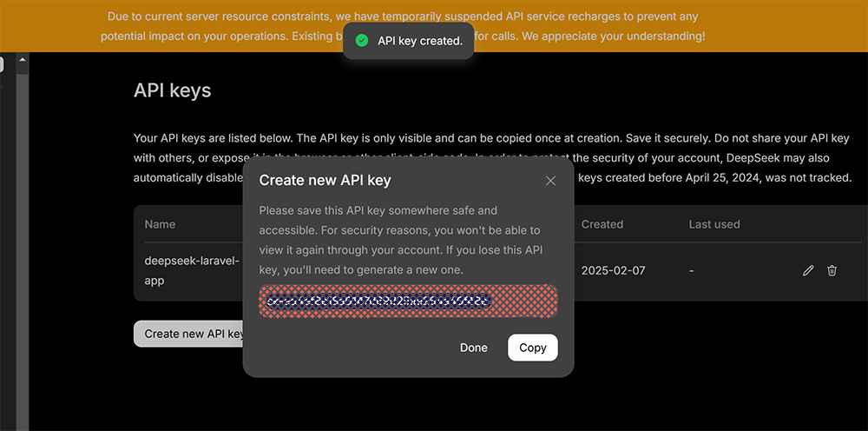868x431 pixels.
Task: Click the Last used column header
Action: tap(714, 224)
